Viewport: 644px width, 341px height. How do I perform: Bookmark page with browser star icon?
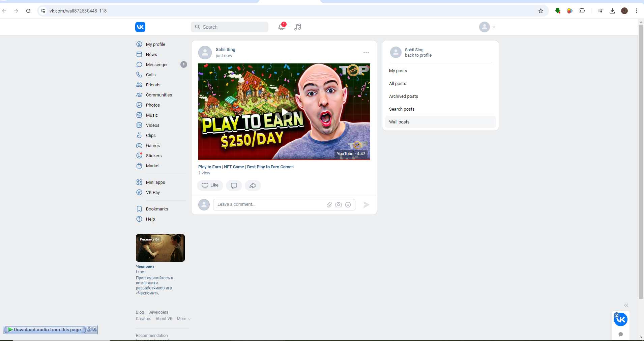pos(541,11)
